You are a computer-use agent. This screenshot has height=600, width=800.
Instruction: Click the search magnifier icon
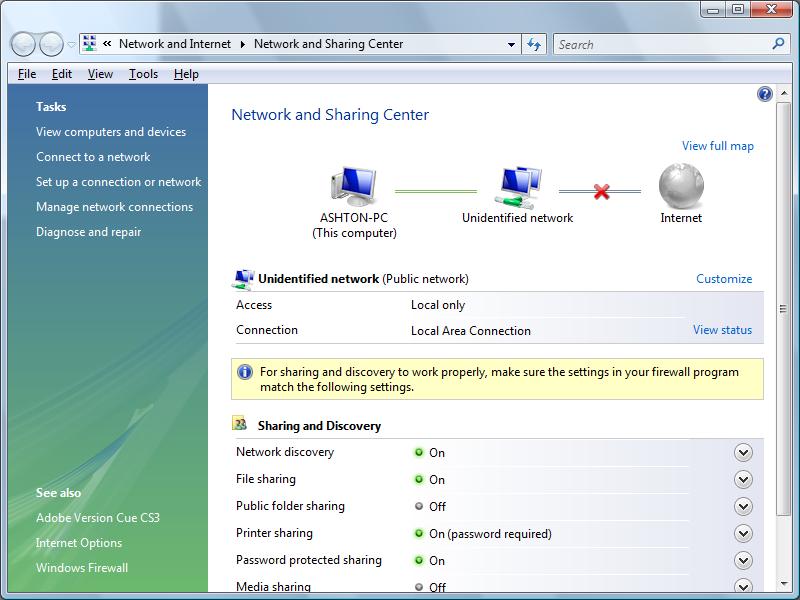pyautogui.click(x=779, y=44)
